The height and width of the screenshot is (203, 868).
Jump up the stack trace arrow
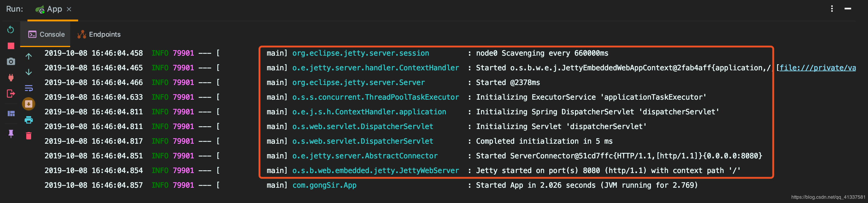click(x=29, y=57)
